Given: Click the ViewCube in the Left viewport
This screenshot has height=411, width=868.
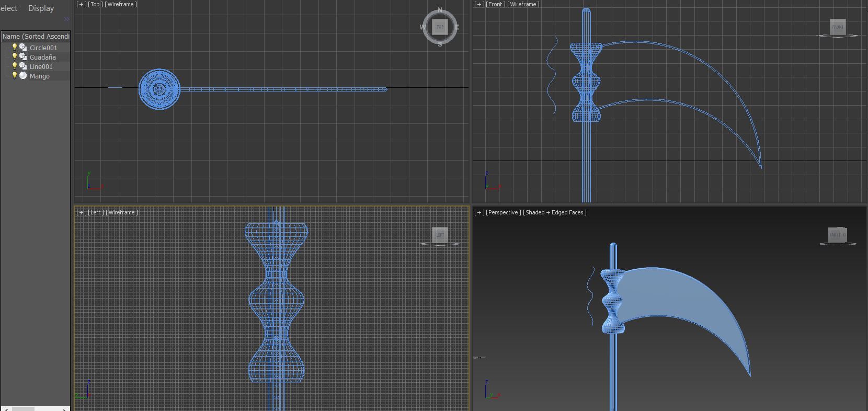Looking at the screenshot, I should click(440, 235).
